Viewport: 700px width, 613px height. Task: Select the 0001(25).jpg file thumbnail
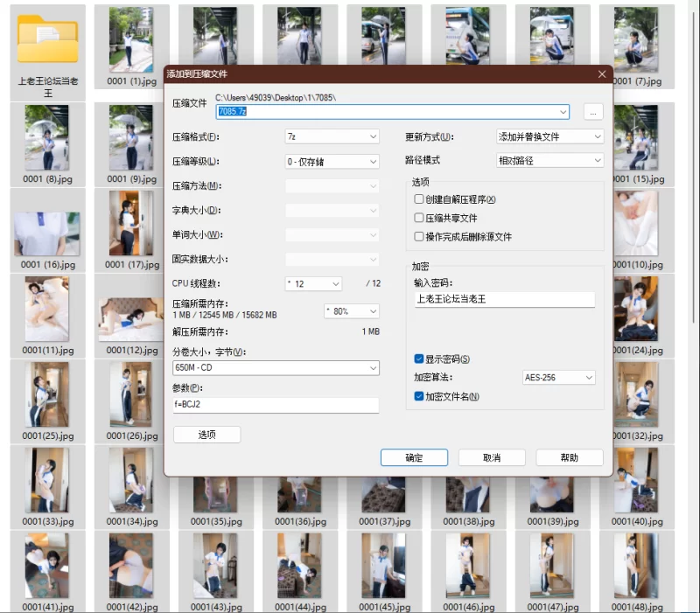coord(47,394)
